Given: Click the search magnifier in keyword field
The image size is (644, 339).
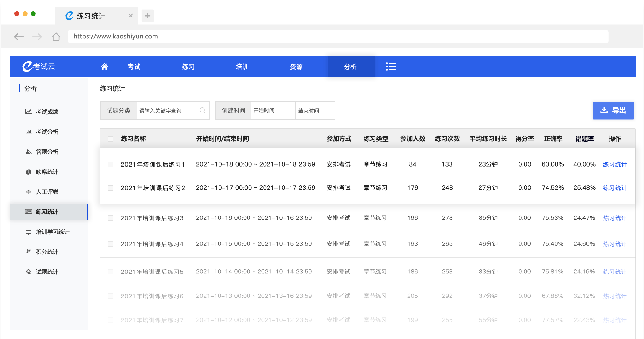Looking at the screenshot, I should (x=202, y=111).
